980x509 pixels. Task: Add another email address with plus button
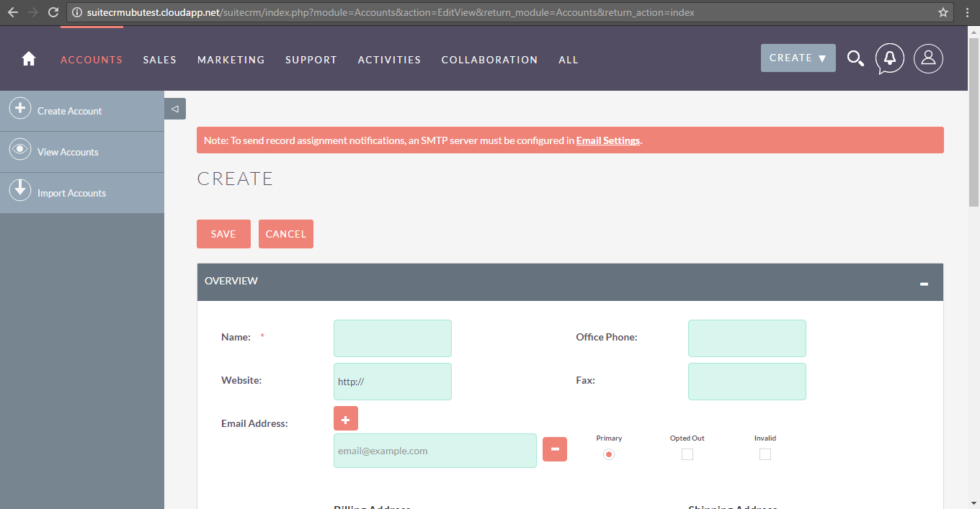(346, 419)
